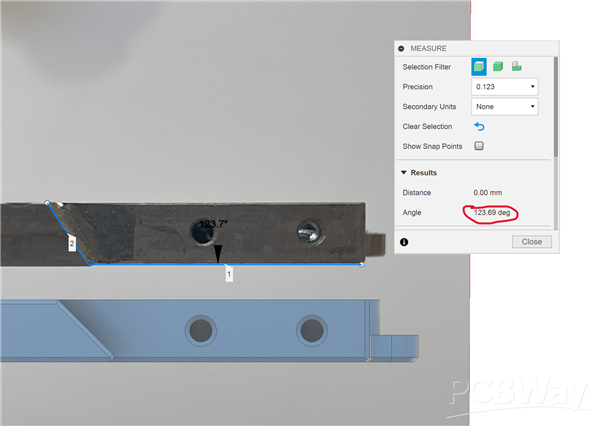Select the 0.00 mm distance value
The width and height of the screenshot is (600, 426).
pyautogui.click(x=487, y=192)
